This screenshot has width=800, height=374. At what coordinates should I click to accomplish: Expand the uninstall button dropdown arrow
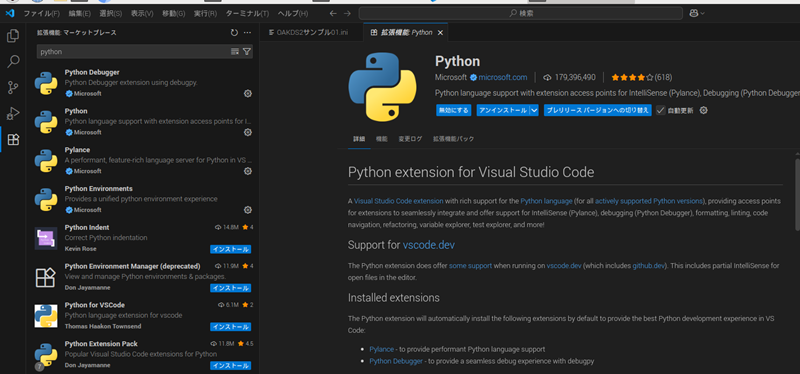coord(534,110)
